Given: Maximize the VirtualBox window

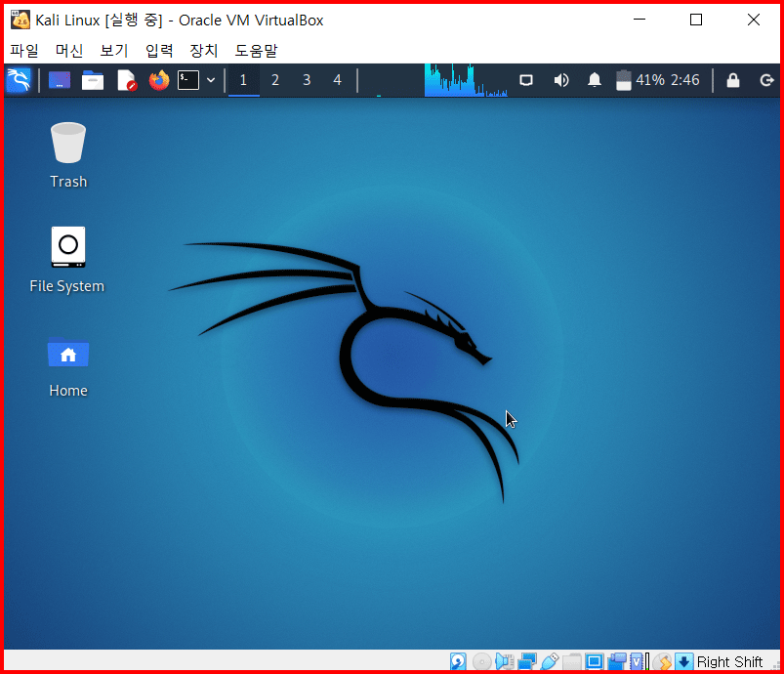Looking at the screenshot, I should point(696,20).
